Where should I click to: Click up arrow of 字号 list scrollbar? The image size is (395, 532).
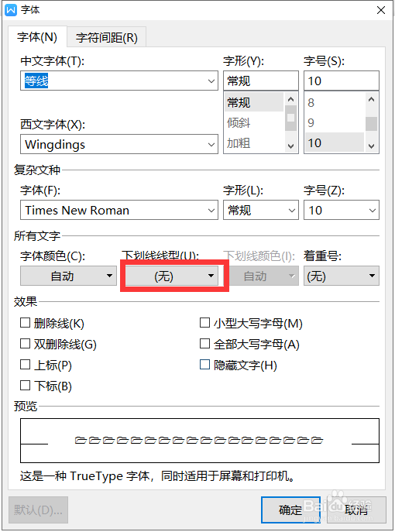point(371,99)
